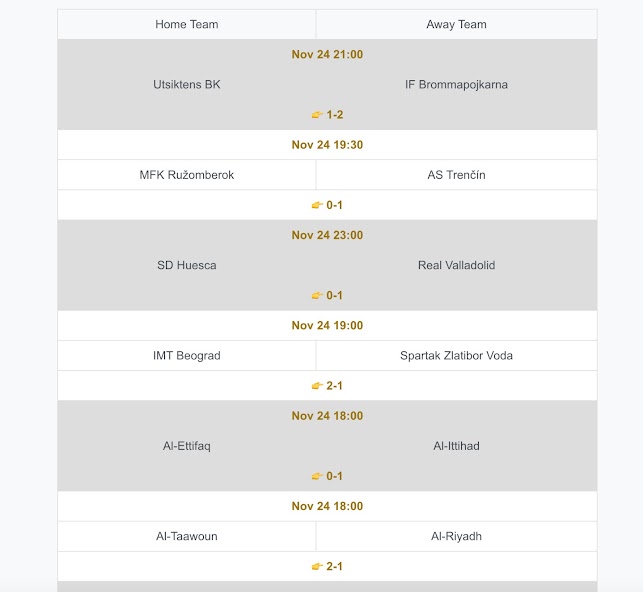The height and width of the screenshot is (592, 643).
Task: Click the hand icon under MFK Ružomberok match
Action: point(317,205)
